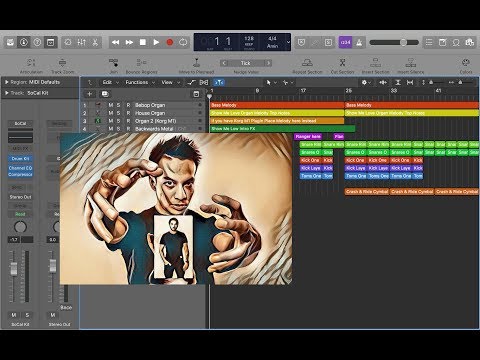
Task: Toggle the Toolbar display button
Action: pos(50,42)
